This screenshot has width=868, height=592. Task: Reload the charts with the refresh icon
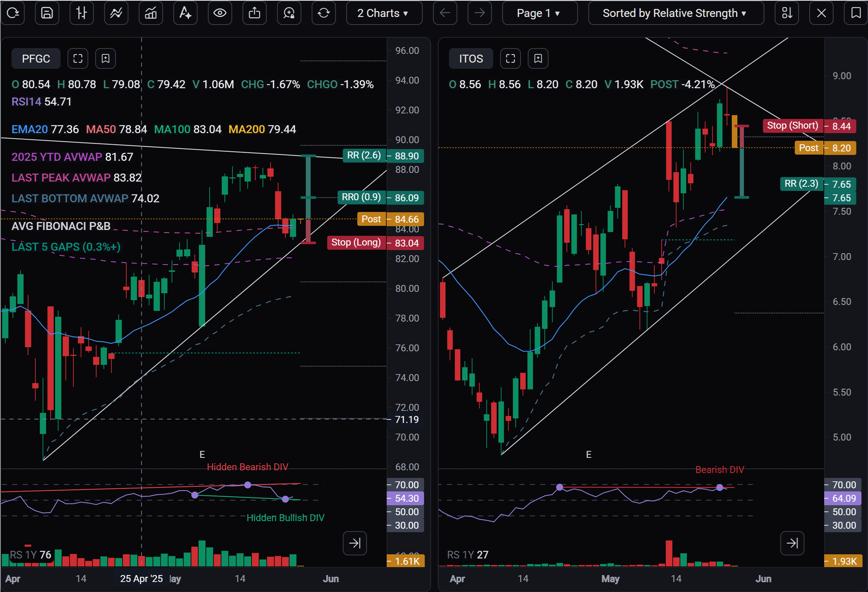pyautogui.click(x=13, y=13)
